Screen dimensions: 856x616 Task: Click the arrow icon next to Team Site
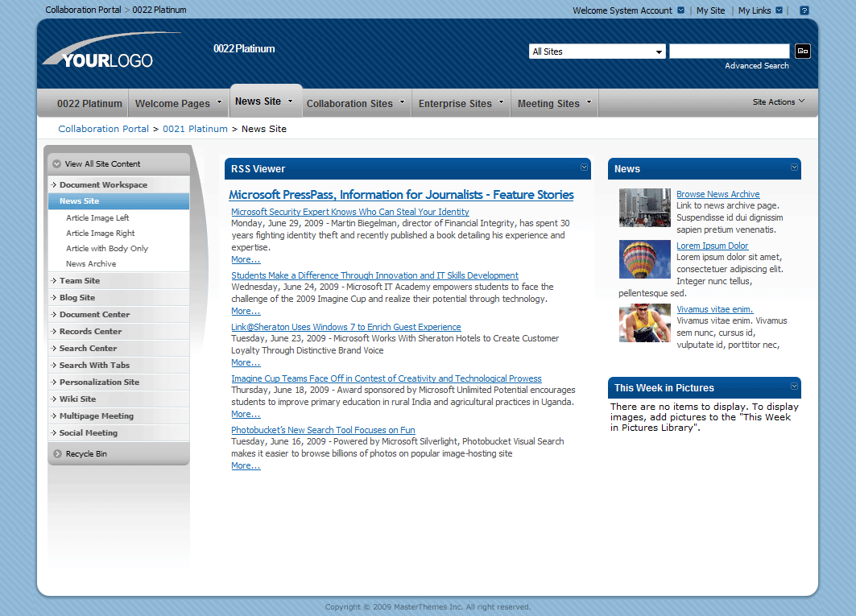point(52,280)
